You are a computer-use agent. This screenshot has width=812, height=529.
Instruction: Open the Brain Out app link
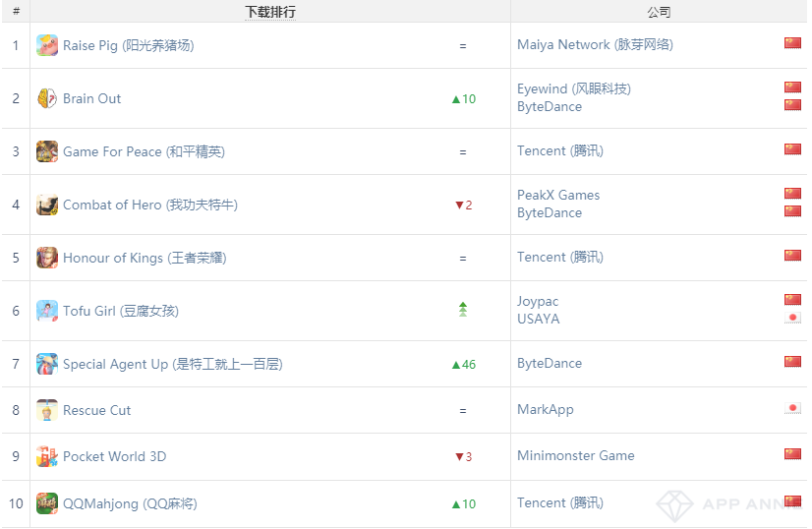coord(92,98)
